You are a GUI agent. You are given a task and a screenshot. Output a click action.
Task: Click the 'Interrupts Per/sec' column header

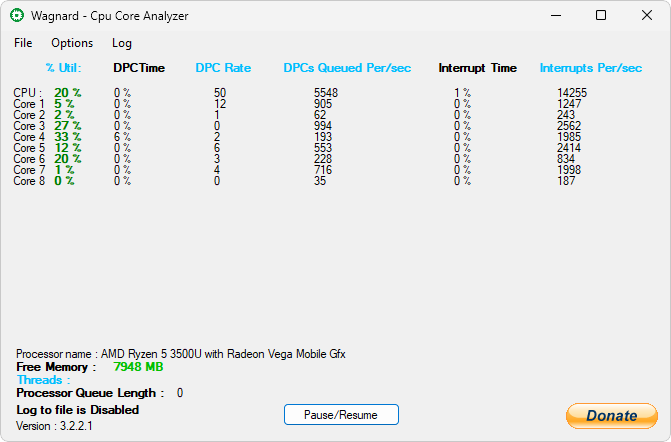pos(591,68)
